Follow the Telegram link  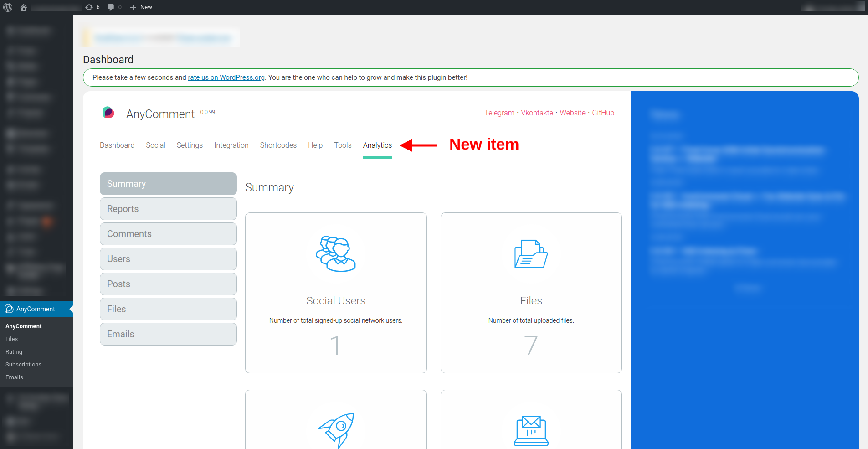point(499,113)
